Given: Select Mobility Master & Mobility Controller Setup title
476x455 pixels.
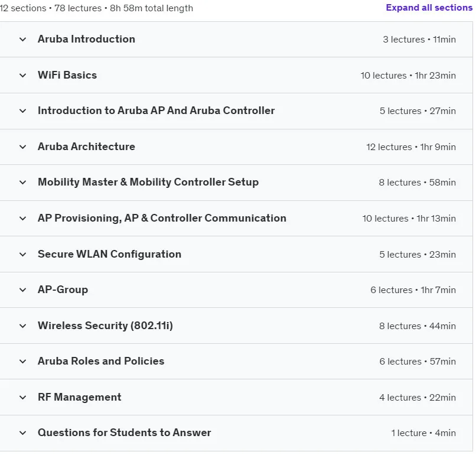Looking at the screenshot, I should point(148,182).
